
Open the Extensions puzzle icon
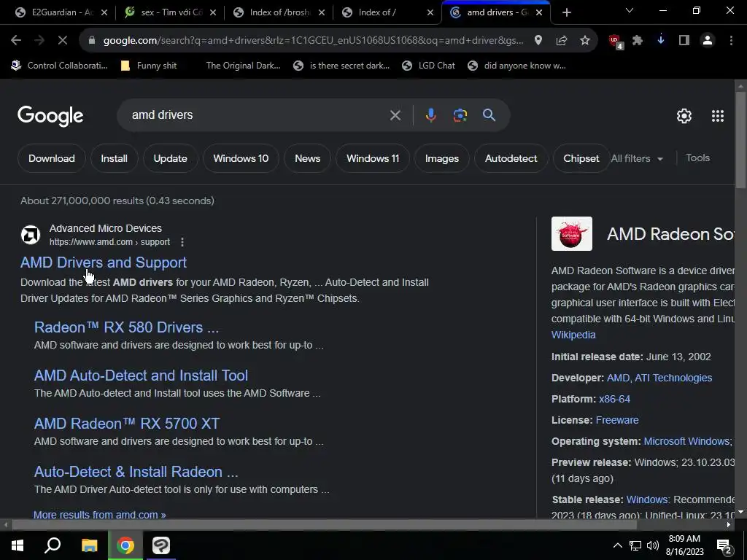point(638,41)
